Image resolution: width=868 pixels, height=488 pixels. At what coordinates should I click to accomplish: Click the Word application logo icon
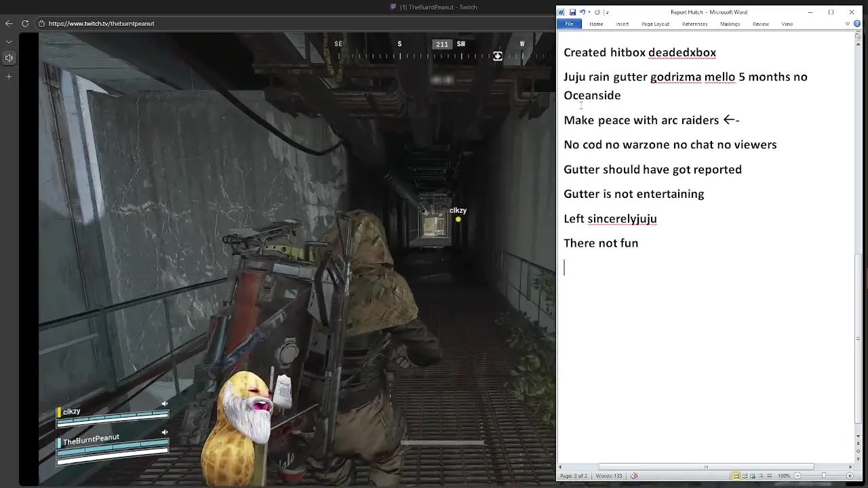561,12
